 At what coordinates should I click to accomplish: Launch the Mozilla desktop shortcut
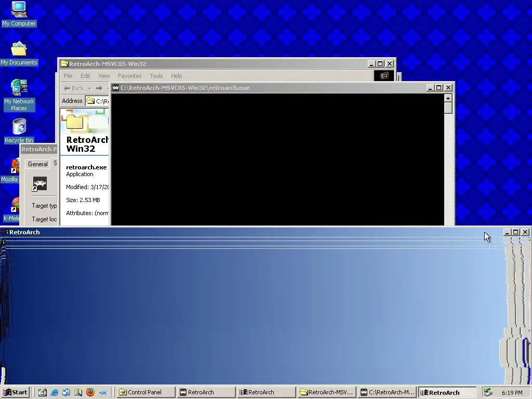(9, 170)
